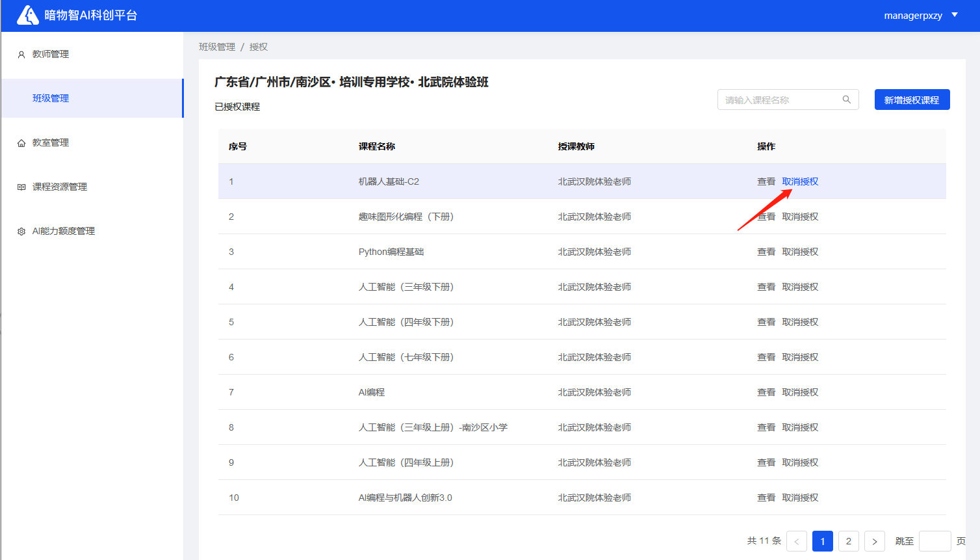Click 课程名称 column header
The height and width of the screenshot is (560, 980).
pyautogui.click(x=377, y=146)
